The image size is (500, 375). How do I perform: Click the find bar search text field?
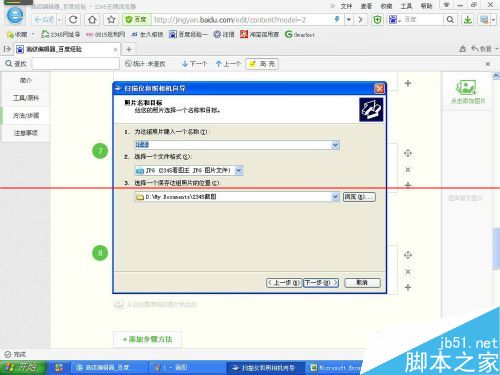pos(75,64)
